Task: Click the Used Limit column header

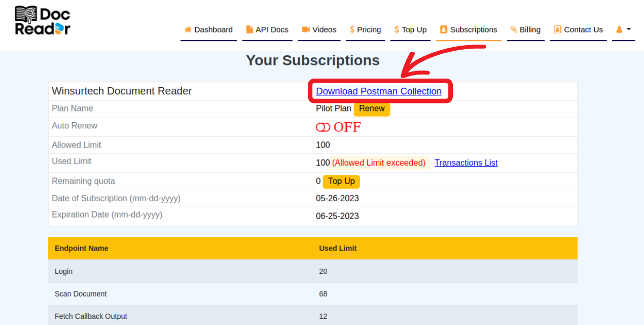Action: point(338,248)
